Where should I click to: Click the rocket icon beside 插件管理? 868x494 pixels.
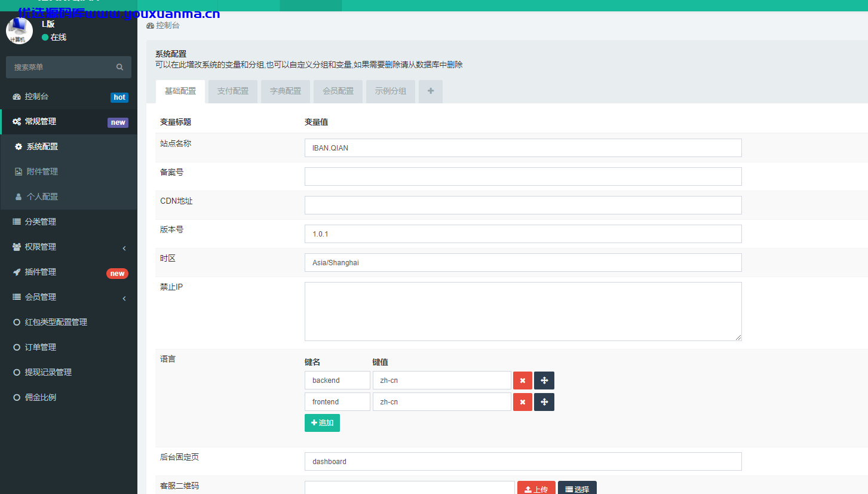pos(17,272)
